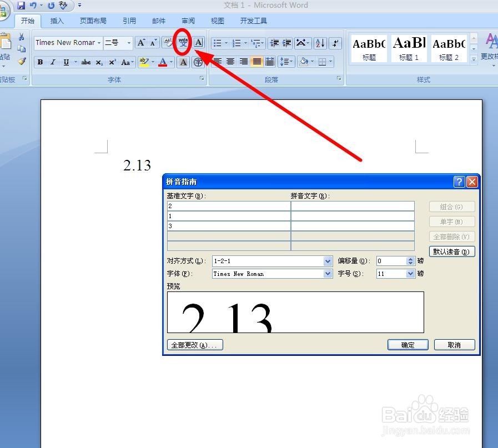
Task: Click the Redo icon
Action: (51, 6)
